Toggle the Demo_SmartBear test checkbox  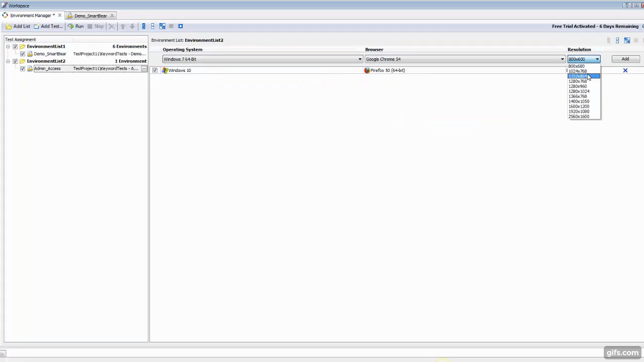click(23, 54)
